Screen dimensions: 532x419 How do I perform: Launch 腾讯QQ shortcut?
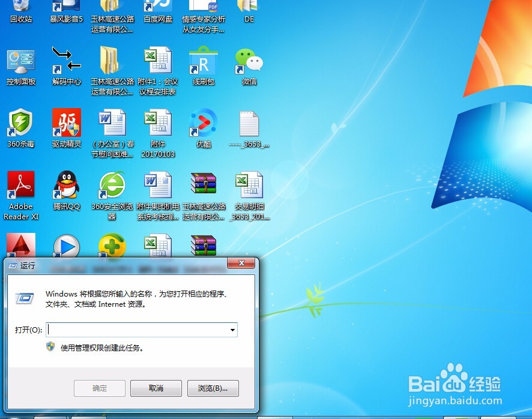[67, 191]
